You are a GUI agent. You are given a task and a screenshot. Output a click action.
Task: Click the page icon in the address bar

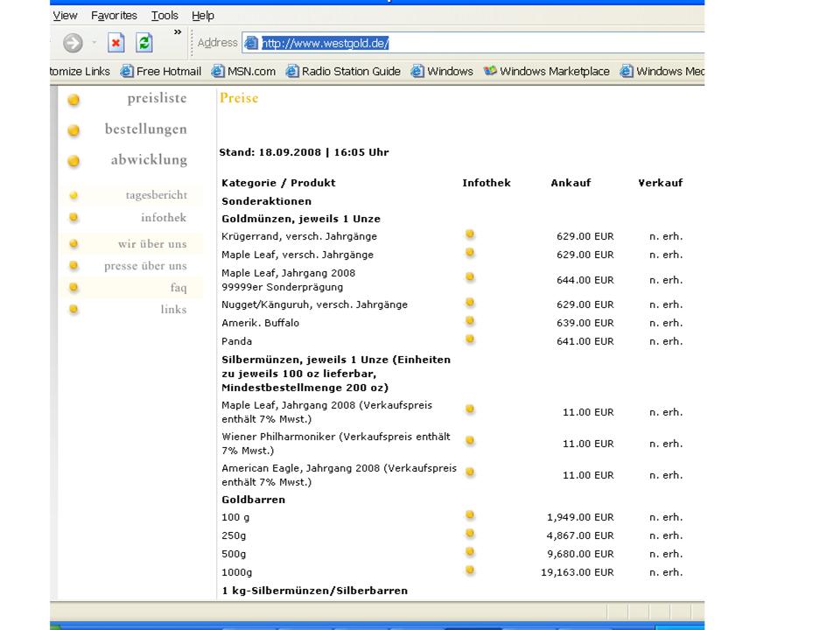251,43
